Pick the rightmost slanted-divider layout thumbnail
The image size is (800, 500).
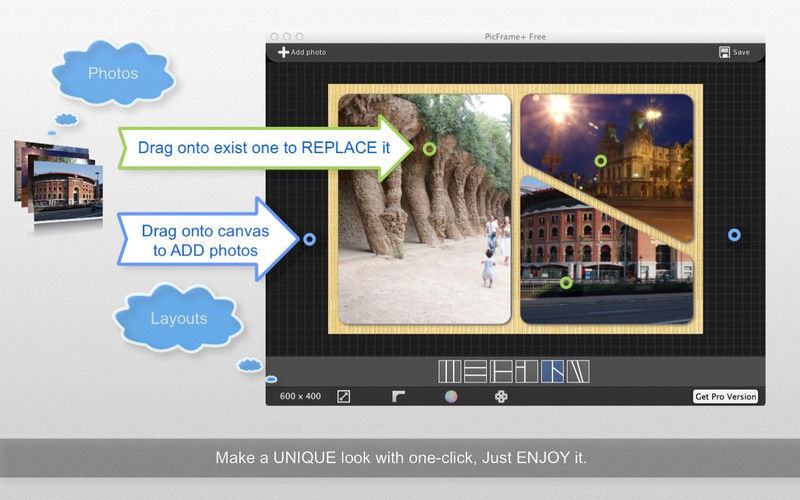[x=578, y=372]
